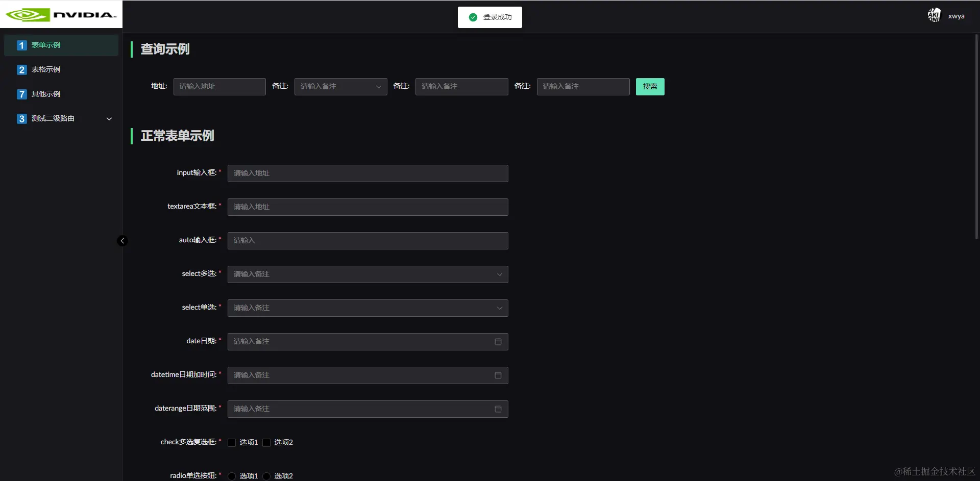The height and width of the screenshot is (481, 980).
Task: Open the select单选 dropdown
Action: tap(367, 308)
